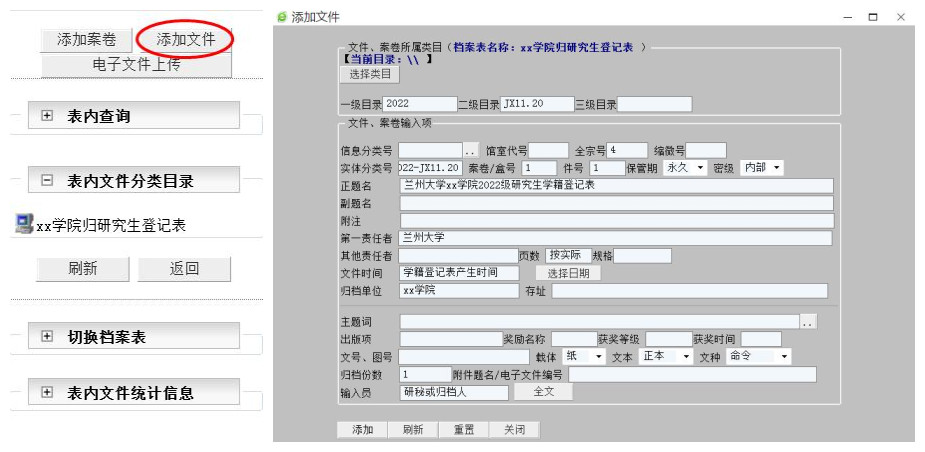Click the 实体分类号 field
Image resolution: width=925 pixels, height=452 pixels.
tap(431, 168)
